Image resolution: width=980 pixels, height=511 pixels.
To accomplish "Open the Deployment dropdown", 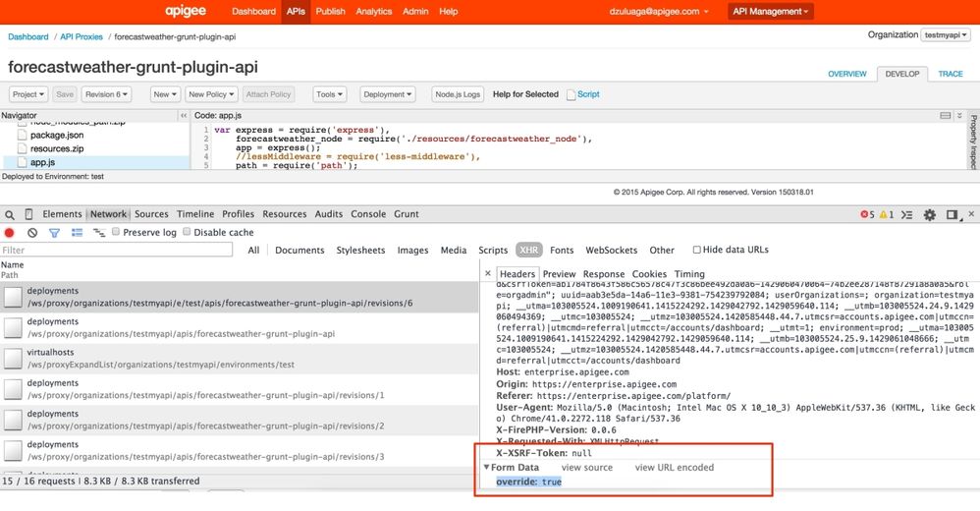I will click(388, 94).
